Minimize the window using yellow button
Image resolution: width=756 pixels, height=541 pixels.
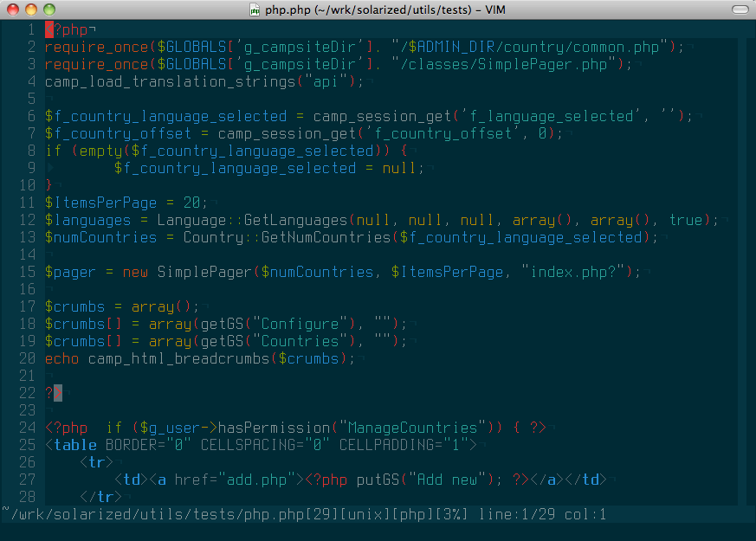tap(30, 10)
